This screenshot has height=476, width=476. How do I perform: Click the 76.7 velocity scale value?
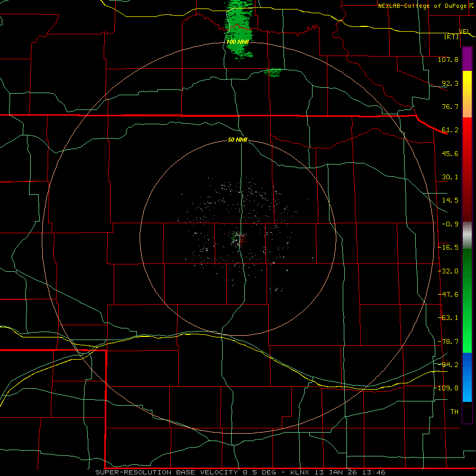click(450, 106)
